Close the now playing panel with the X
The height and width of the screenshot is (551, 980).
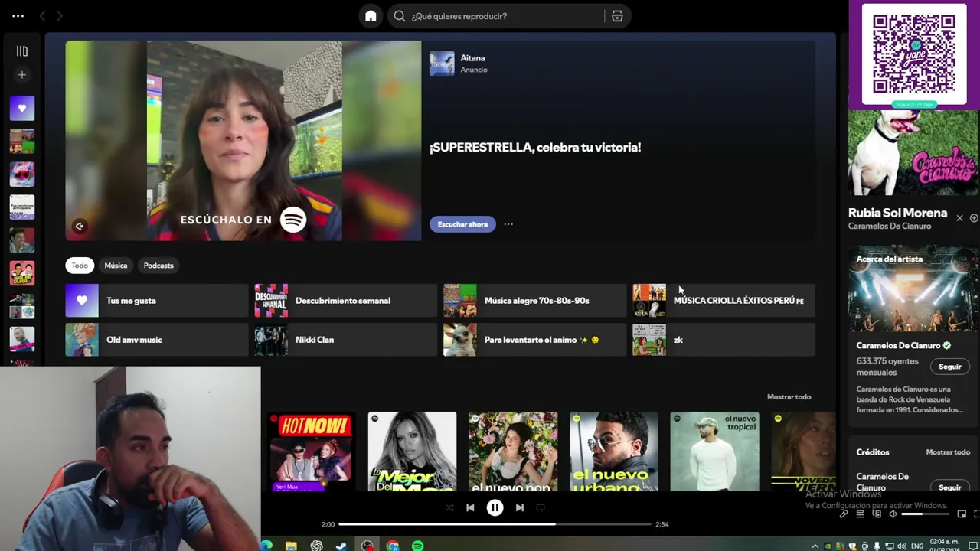tap(959, 218)
